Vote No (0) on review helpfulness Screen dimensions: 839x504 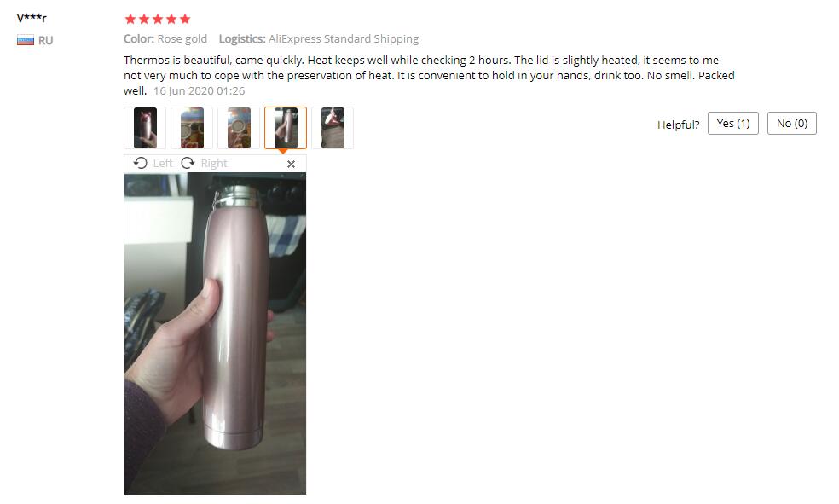tap(792, 124)
